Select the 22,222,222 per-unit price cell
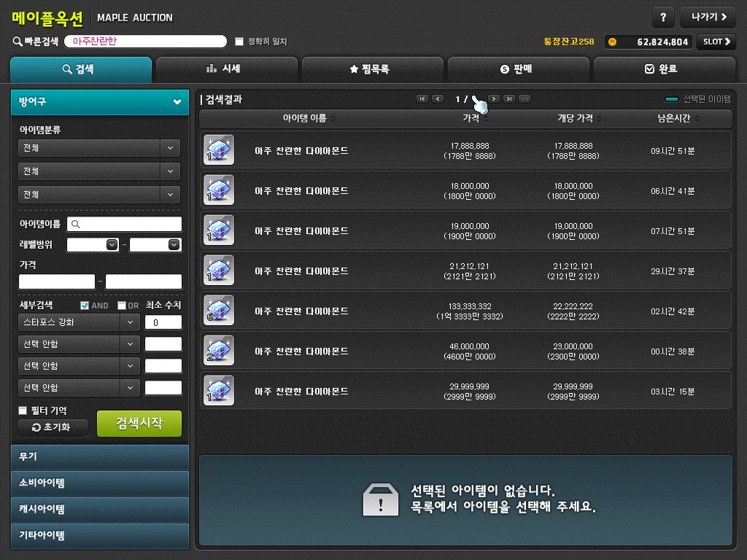 click(x=573, y=311)
